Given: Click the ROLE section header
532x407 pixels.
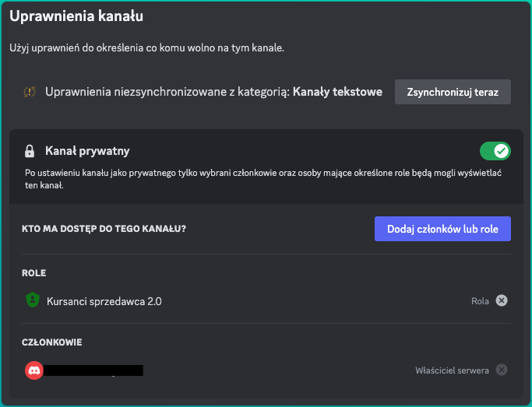Looking at the screenshot, I should 34,273.
